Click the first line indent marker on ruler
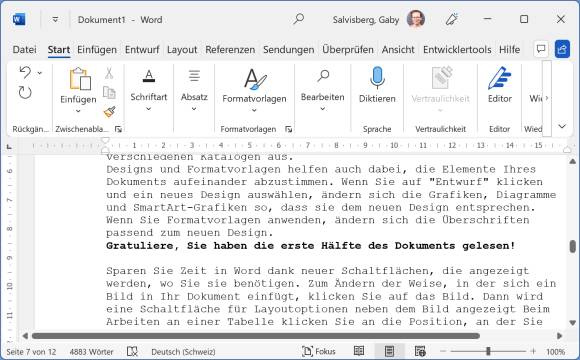The width and height of the screenshot is (580, 360). [105, 141]
